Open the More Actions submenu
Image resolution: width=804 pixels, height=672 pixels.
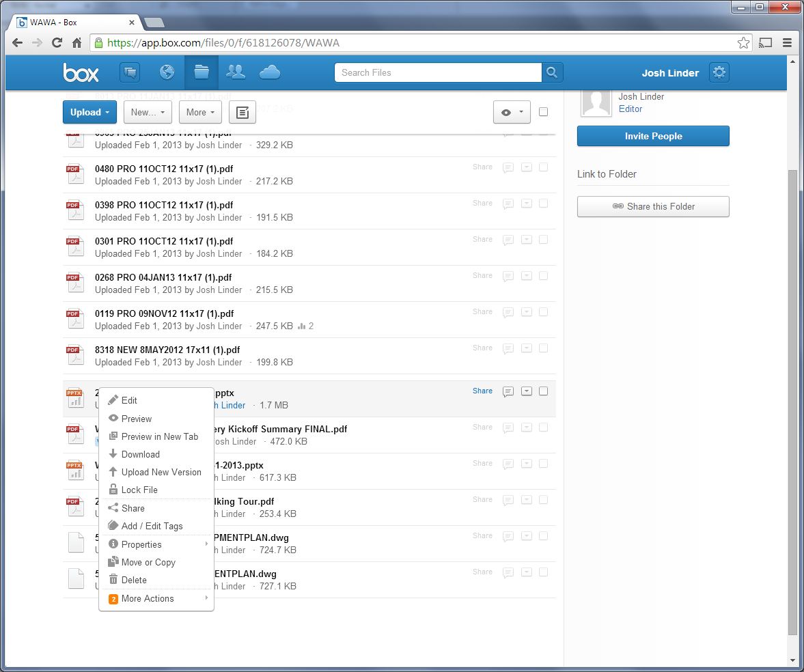[148, 598]
